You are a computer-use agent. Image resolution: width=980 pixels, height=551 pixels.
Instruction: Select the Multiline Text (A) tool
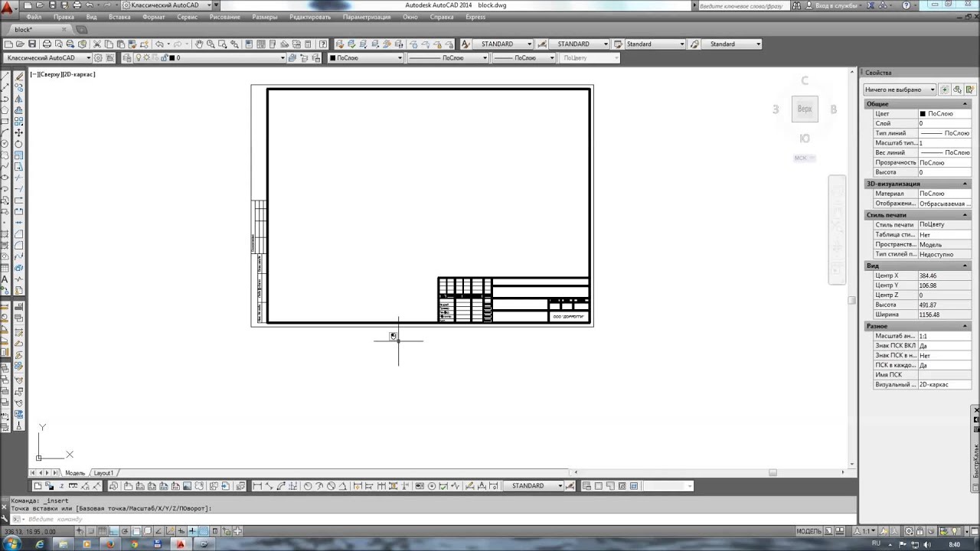[x=5, y=279]
